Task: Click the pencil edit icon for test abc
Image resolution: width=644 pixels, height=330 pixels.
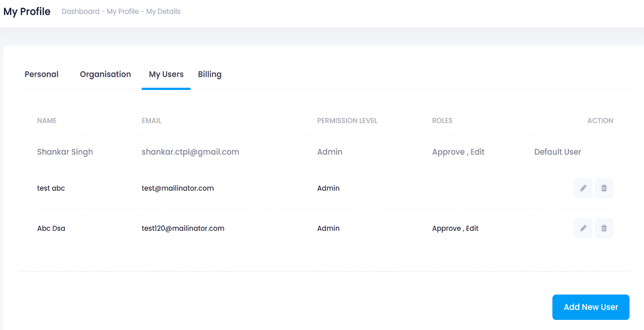Action: tap(583, 188)
